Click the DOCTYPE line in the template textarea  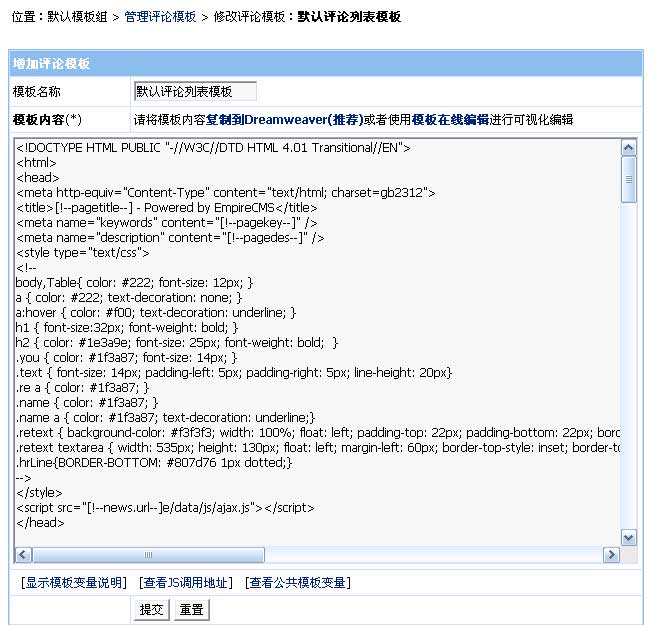[200, 147]
